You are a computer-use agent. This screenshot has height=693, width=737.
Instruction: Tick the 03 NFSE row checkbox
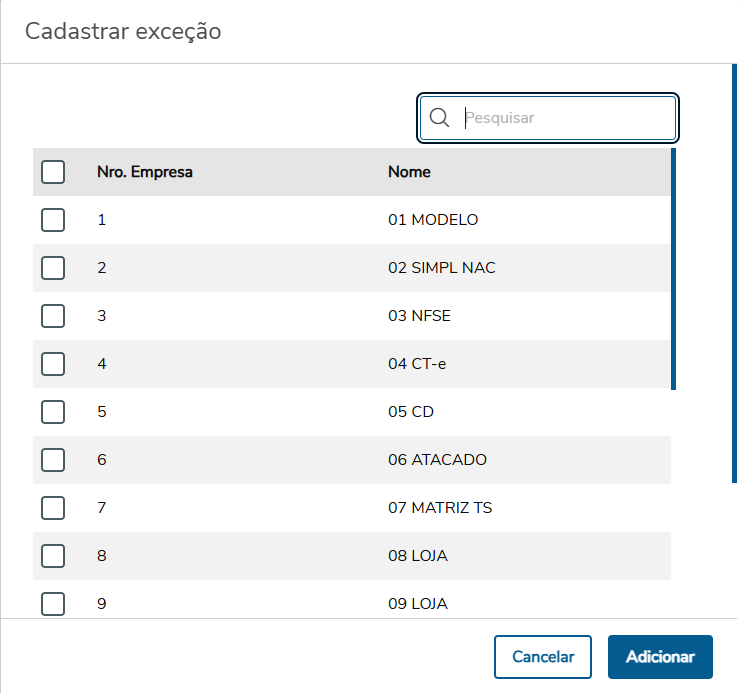click(x=53, y=316)
